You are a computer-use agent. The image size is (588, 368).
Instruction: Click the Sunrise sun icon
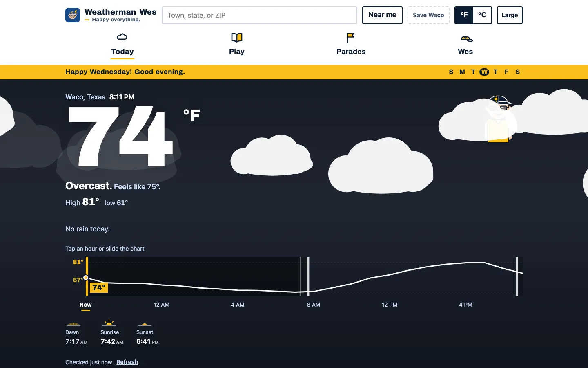(109, 323)
